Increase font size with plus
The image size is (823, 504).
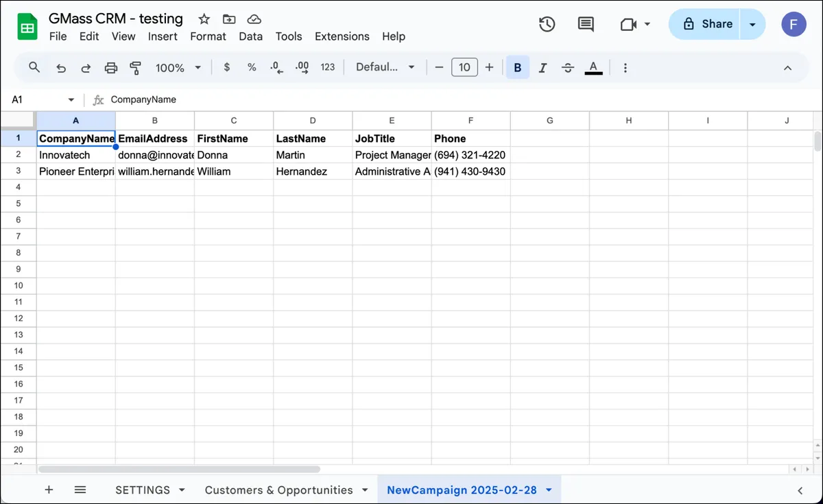(x=489, y=67)
